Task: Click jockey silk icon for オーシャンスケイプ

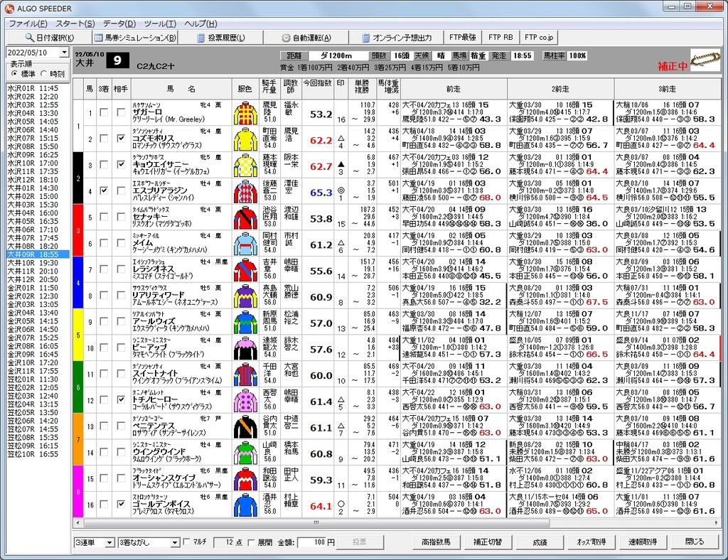Action: tap(245, 479)
